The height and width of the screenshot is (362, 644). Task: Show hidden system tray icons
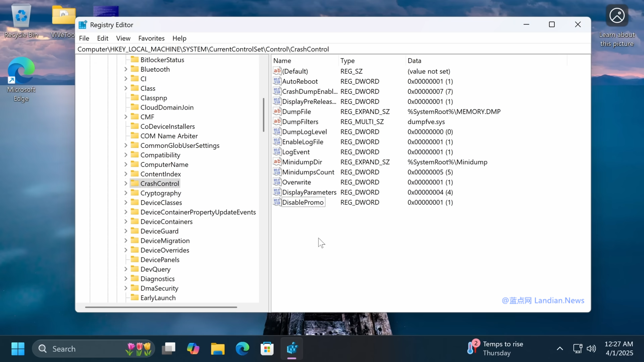(x=560, y=349)
